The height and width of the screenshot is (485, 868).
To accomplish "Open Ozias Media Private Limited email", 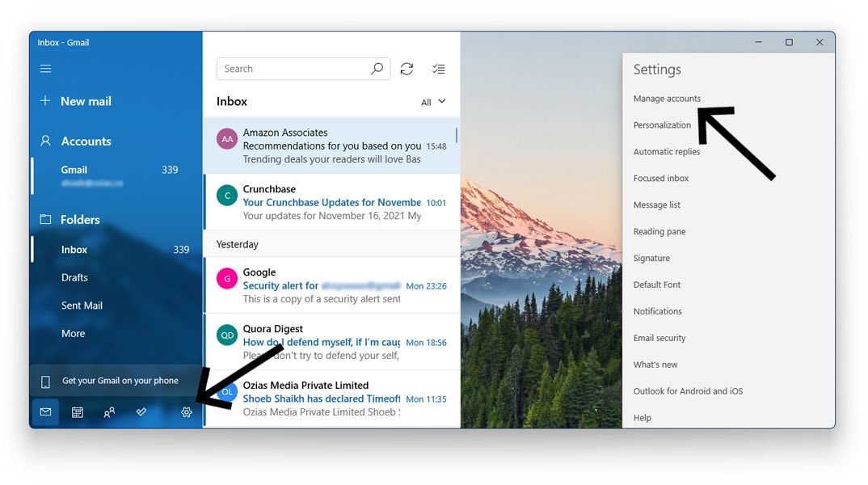I will pos(331,399).
